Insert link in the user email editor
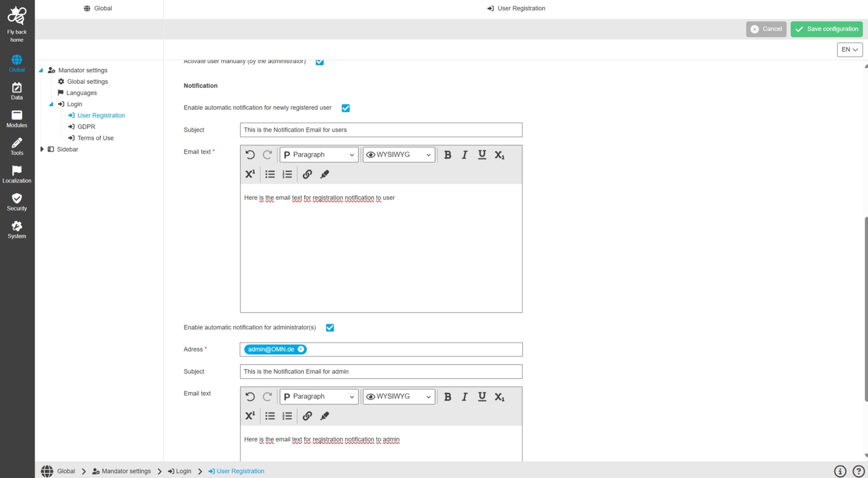 point(307,174)
